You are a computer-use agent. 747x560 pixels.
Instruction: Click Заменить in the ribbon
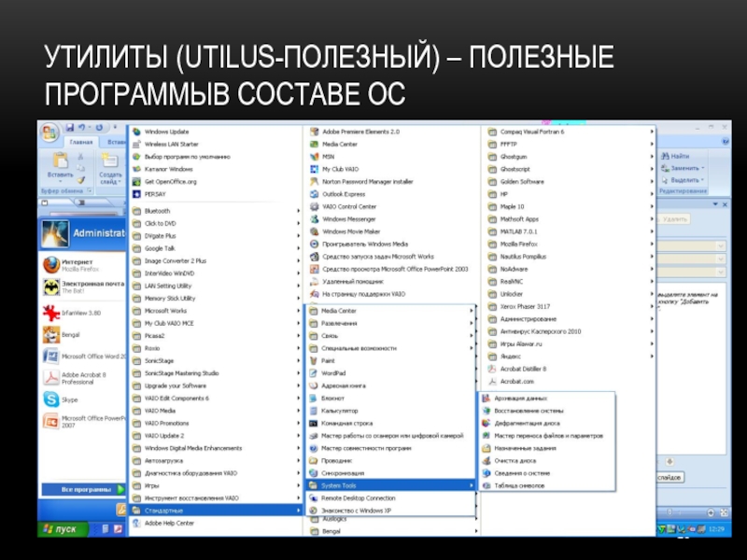coord(683,168)
